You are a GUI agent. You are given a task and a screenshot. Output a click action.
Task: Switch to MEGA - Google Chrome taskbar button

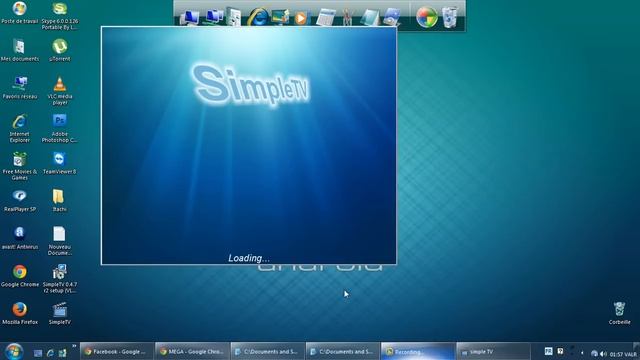(x=192, y=351)
